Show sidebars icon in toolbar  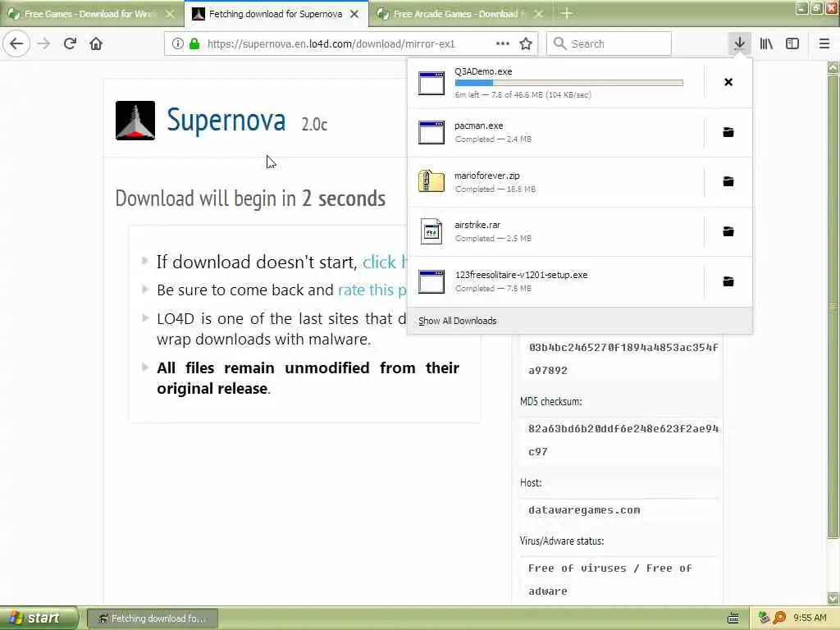(x=792, y=43)
